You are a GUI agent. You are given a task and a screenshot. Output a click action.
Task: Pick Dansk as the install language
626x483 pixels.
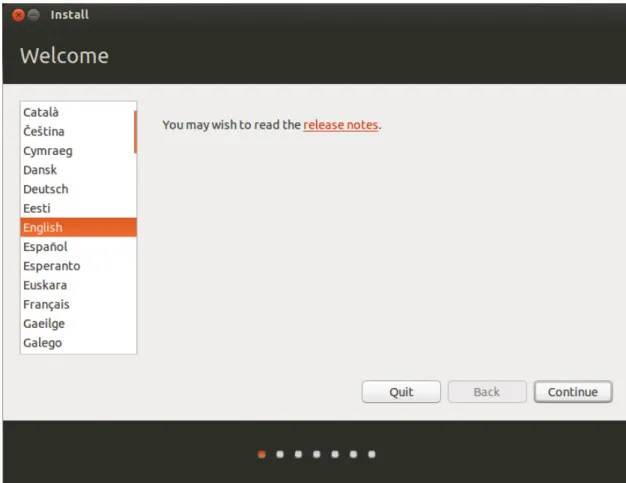(x=78, y=170)
